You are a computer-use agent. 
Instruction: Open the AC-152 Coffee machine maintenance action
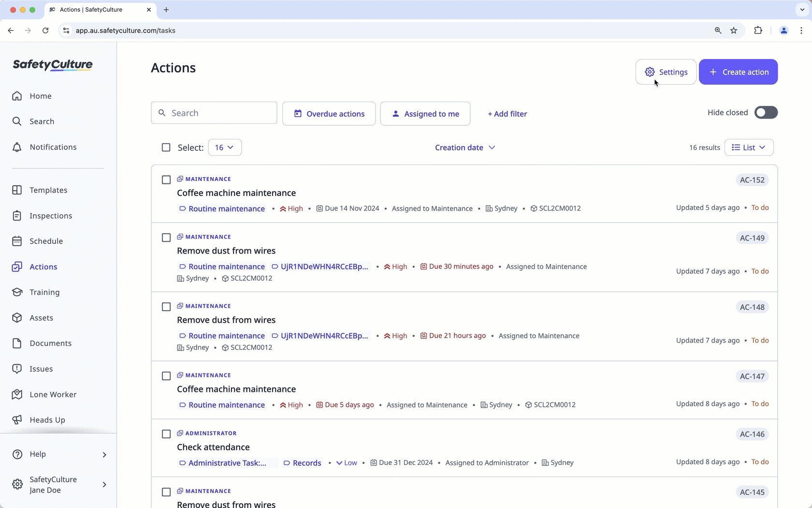[236, 193]
